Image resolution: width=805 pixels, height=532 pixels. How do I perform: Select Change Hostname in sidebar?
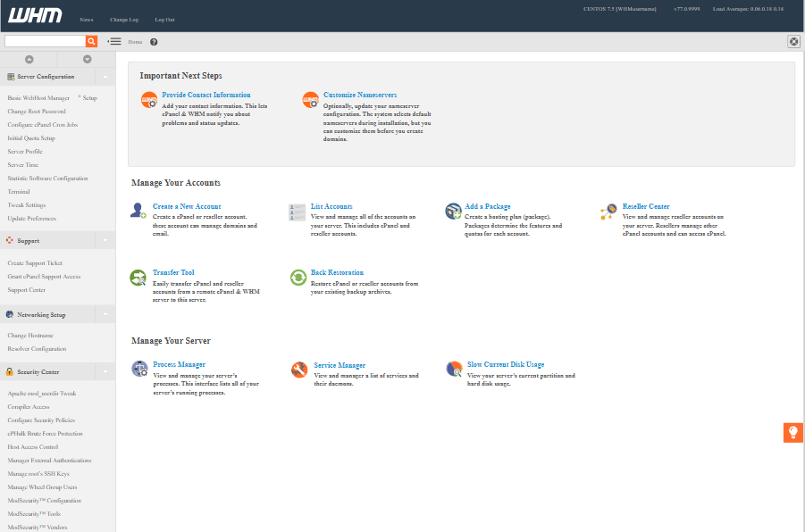[30, 335]
